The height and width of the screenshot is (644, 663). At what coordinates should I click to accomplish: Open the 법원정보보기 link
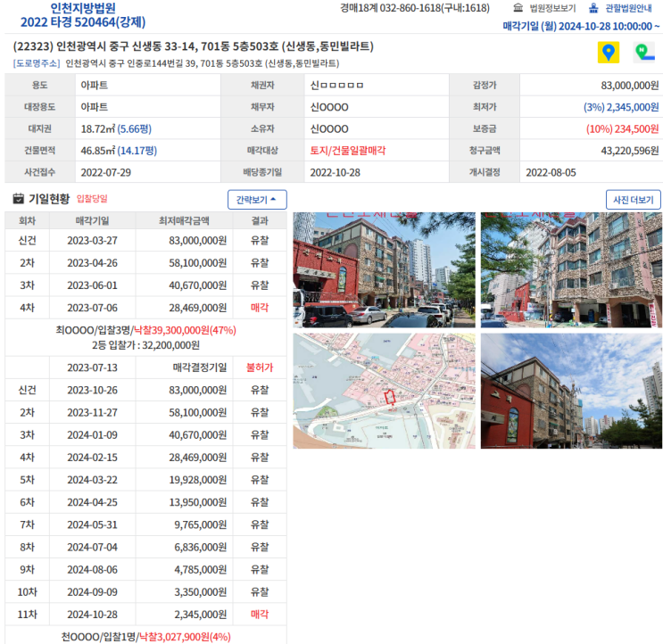(x=552, y=8)
